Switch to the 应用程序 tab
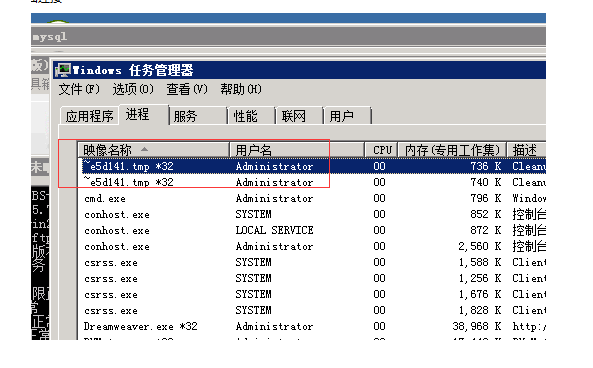Screen dimensions: 593x368 pos(90,116)
